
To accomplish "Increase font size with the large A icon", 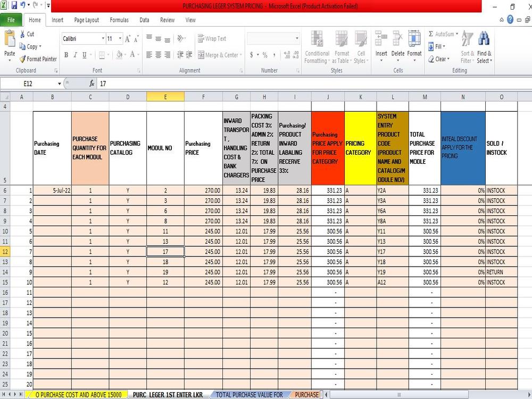I will click(128, 39).
